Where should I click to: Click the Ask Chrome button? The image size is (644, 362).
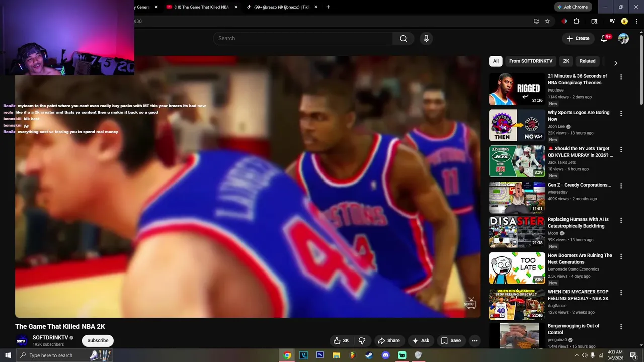point(573,7)
